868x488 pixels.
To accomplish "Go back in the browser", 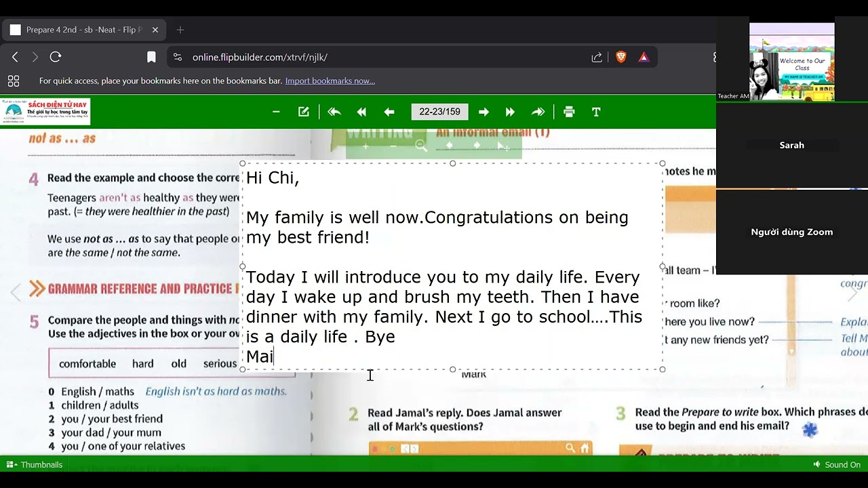I will [15, 57].
